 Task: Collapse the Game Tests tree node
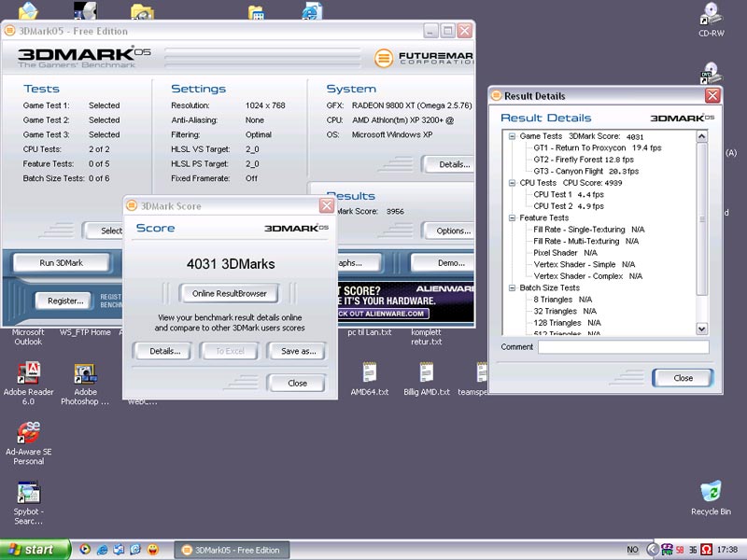(x=512, y=136)
